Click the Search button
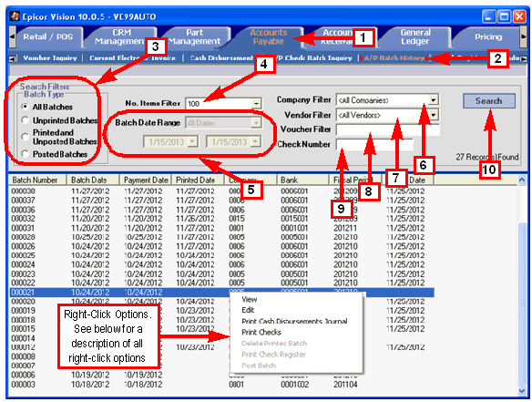Image resolution: width=532 pixels, height=402 pixels. pyautogui.click(x=489, y=101)
